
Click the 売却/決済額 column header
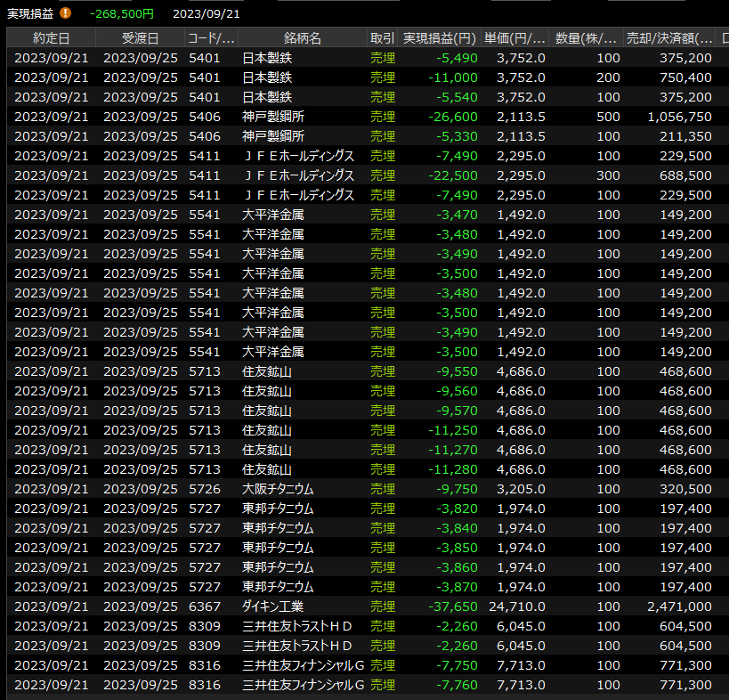(x=669, y=38)
